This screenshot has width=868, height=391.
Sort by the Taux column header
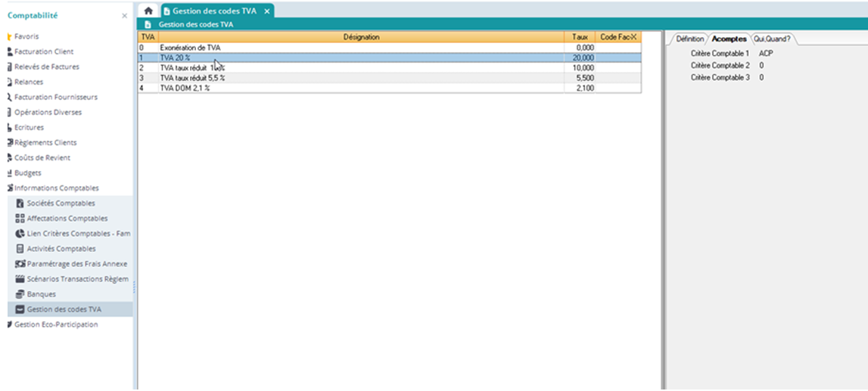580,36
